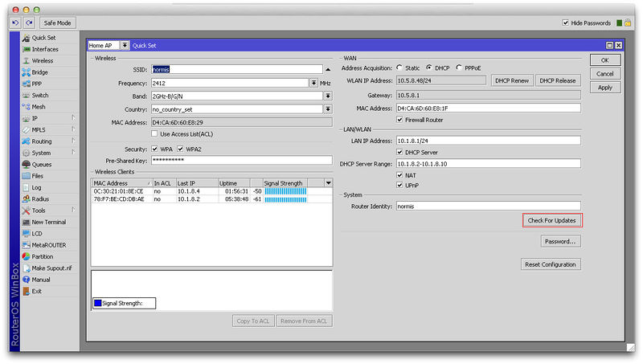Open the Log viewer
The image size is (643, 364).
pyautogui.click(x=36, y=187)
